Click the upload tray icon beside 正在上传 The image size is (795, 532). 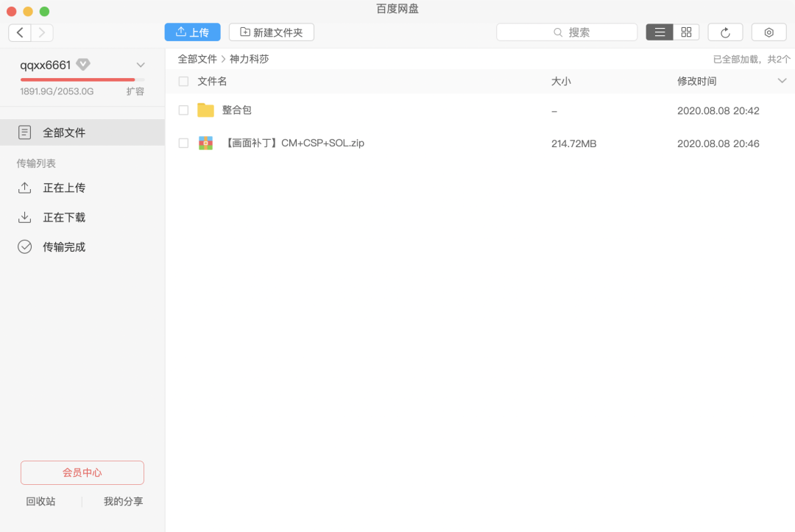point(24,188)
